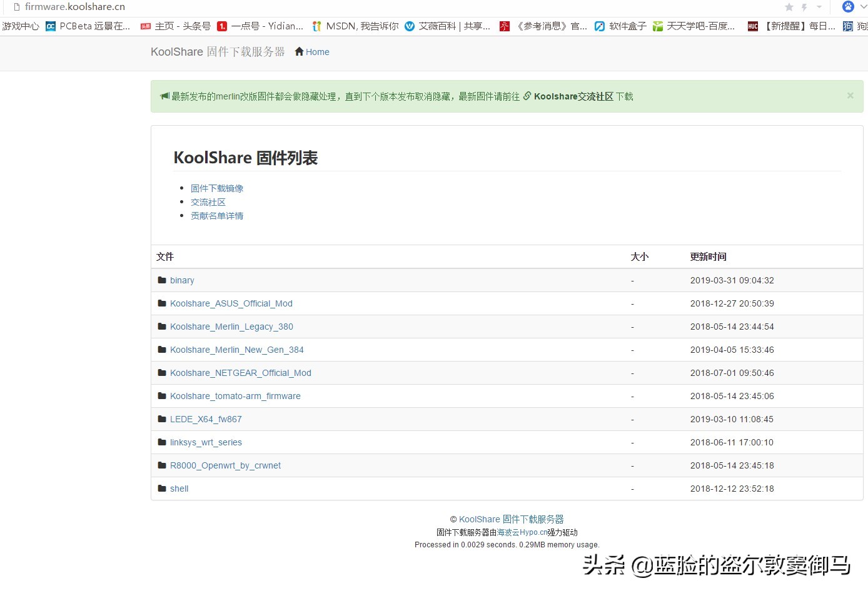Expand the chevron beside the Baidu icon
This screenshot has width=868, height=593.
863,7
